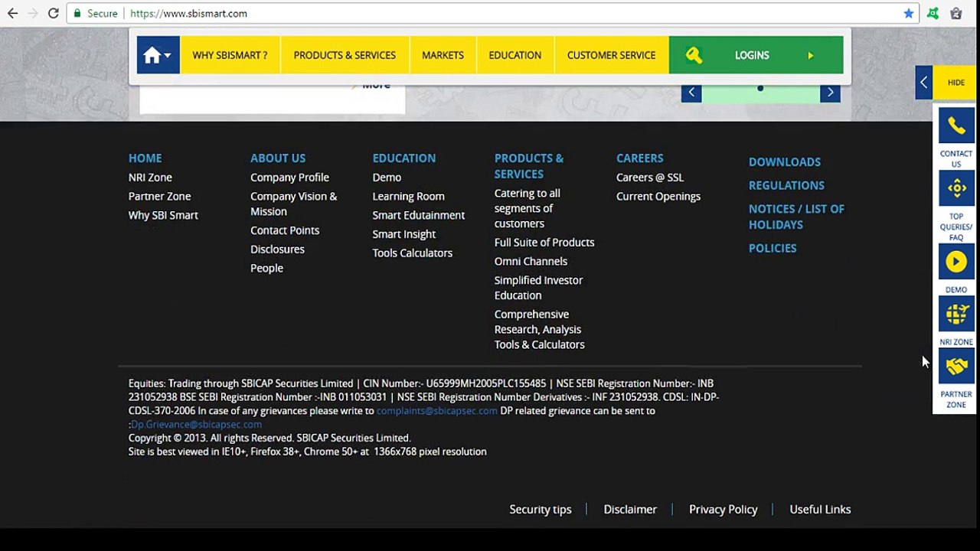Click the LOGINS menu label
Image resolution: width=980 pixels, height=551 pixels.
click(752, 55)
